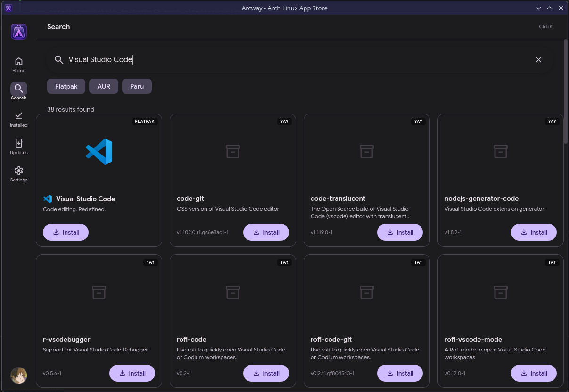The image size is (569, 392).
Task: Click the magnifier icon in search field
Action: (x=59, y=59)
